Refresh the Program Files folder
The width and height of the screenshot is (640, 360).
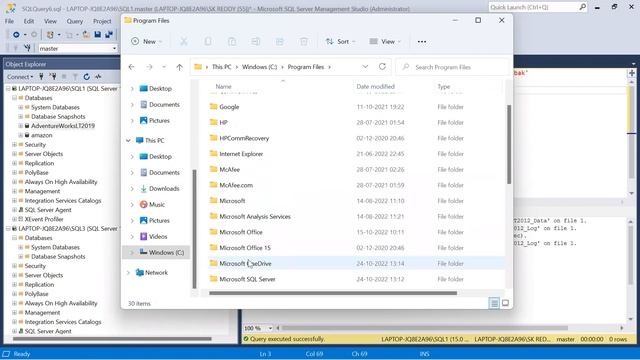(382, 67)
